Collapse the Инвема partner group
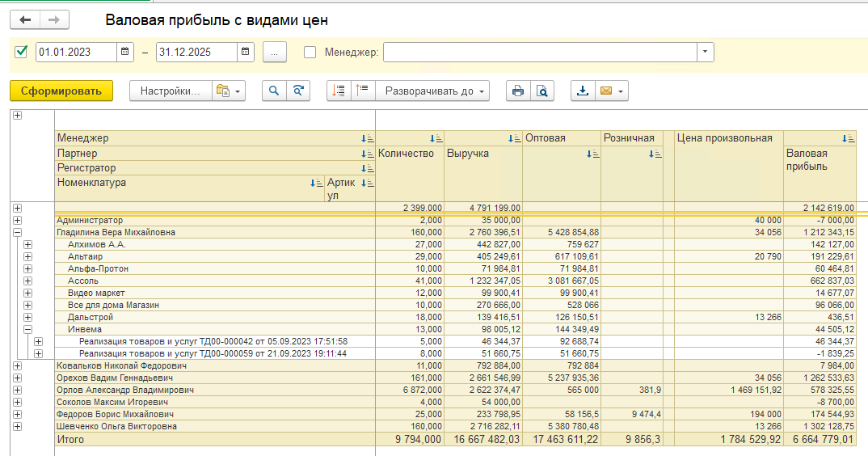This screenshot has width=868, height=456. [x=27, y=329]
